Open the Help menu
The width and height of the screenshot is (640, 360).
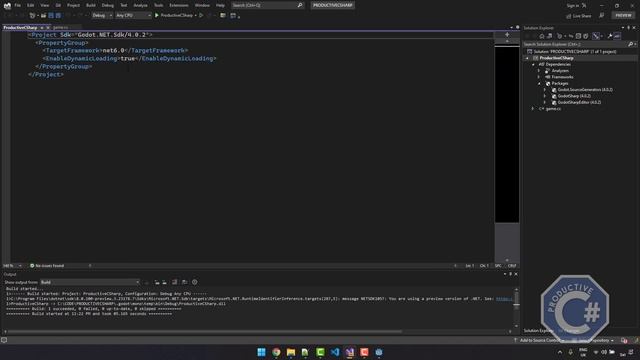tap(220, 5)
